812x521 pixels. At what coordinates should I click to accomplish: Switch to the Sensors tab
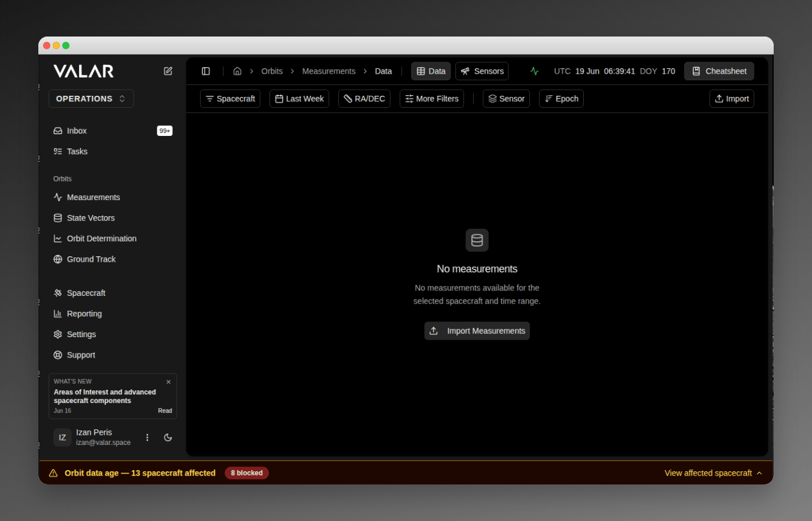coord(482,71)
